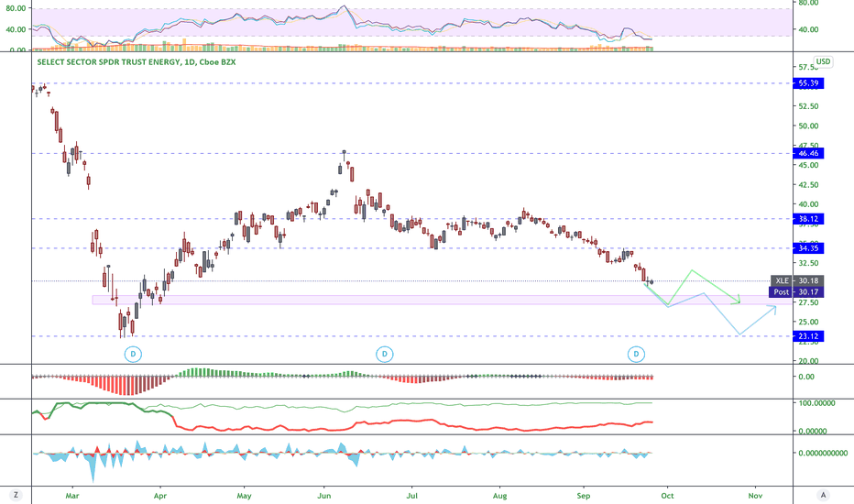The height and width of the screenshot is (504, 854).
Task: Click the 50.00 value on the price scale
Action: 808,126
